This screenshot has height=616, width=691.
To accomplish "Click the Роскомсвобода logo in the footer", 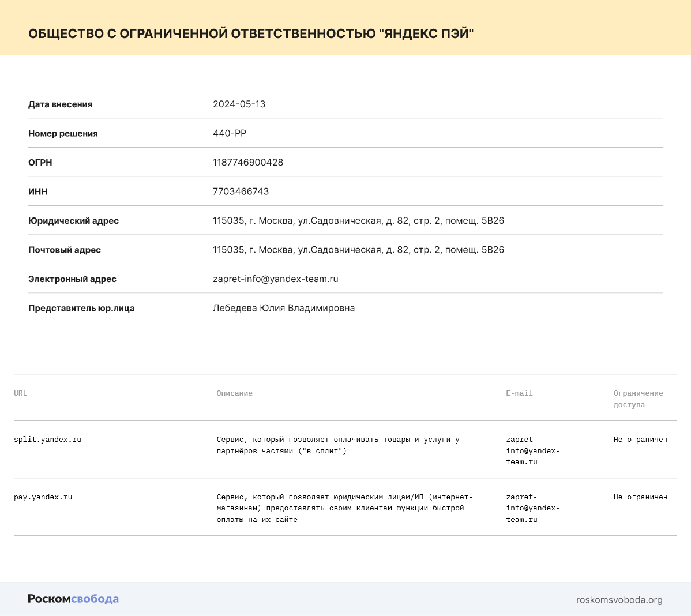I will tap(73, 599).
